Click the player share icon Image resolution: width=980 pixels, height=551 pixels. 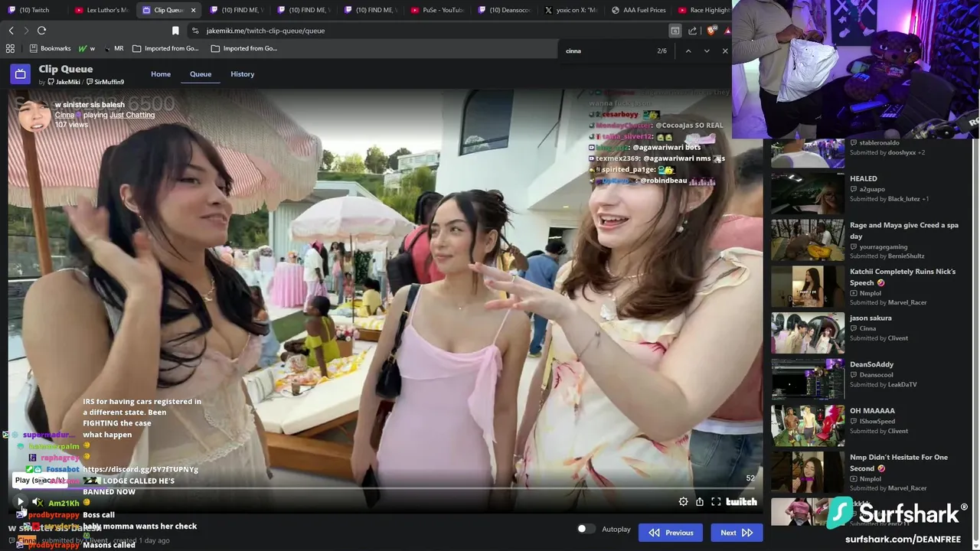coord(700,502)
